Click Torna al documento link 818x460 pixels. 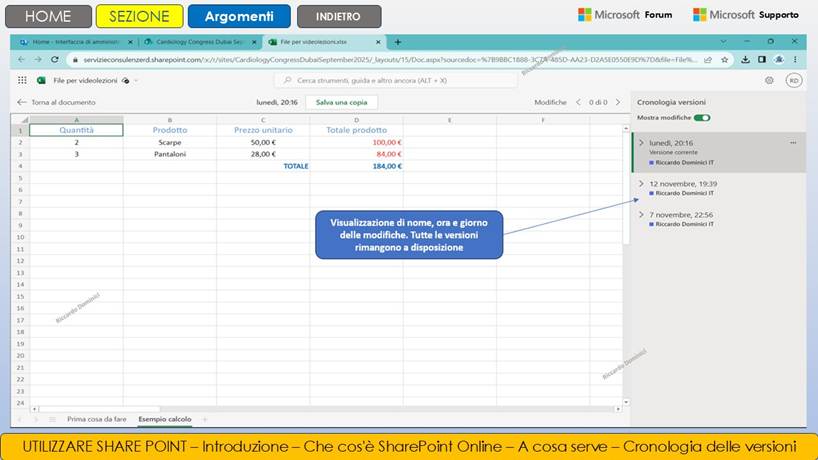point(56,102)
